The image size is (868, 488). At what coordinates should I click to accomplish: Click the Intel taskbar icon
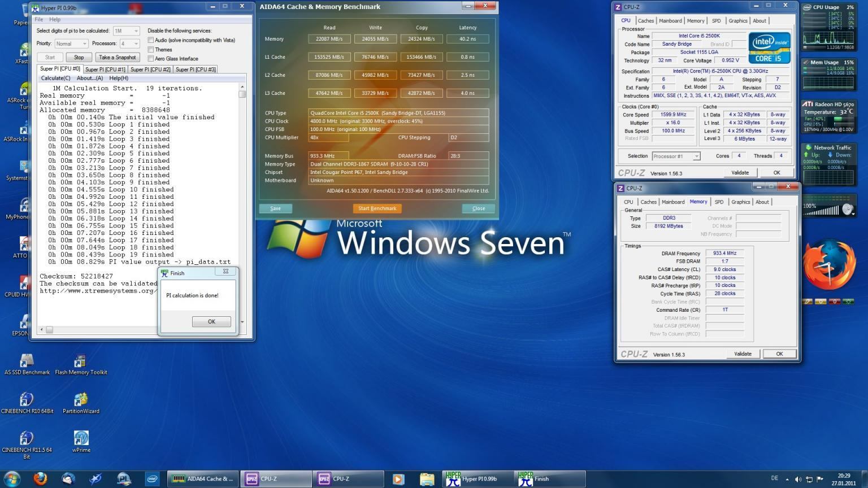coord(152,479)
